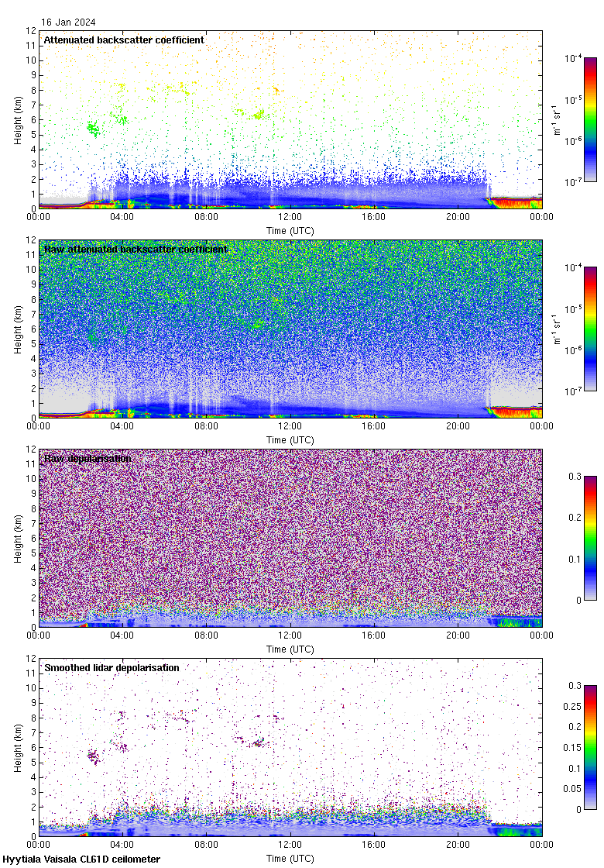This screenshot has width=604, height=868.
Task: Click "08:00" tick below Raw attenuated backscatter plot
Action: tap(206, 426)
